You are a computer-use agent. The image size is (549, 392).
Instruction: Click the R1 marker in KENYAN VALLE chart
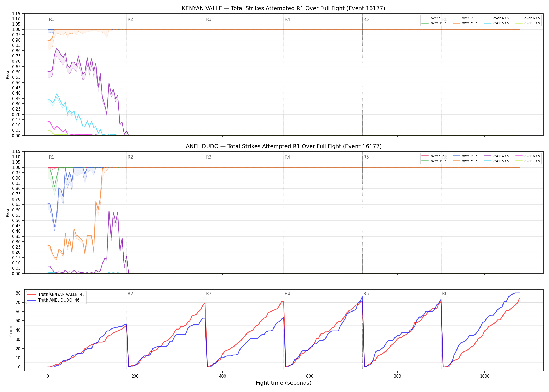click(52, 19)
